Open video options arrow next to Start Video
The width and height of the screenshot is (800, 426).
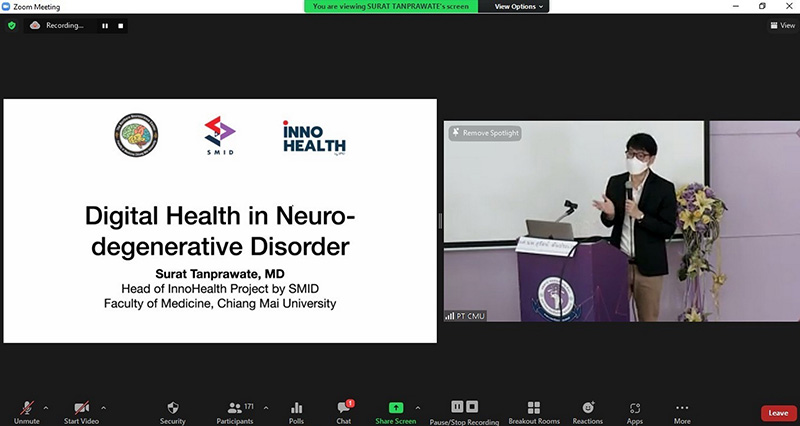(104, 408)
